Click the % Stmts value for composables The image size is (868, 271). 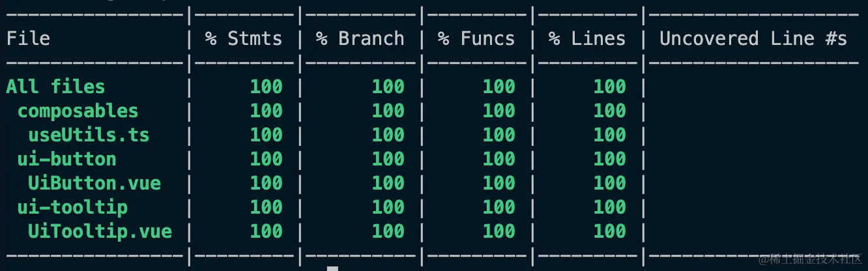pos(267,111)
